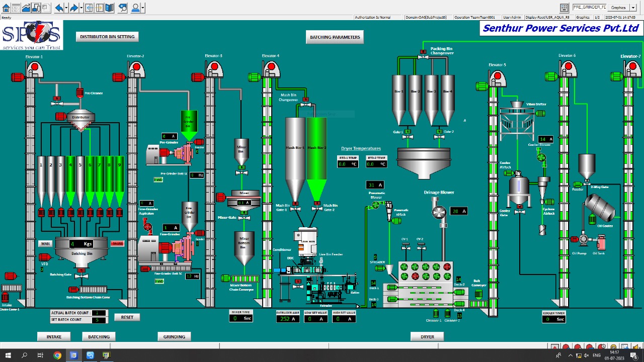Open BATCHING PARAMETERS
Screen dimensions: 644x362
point(335,37)
